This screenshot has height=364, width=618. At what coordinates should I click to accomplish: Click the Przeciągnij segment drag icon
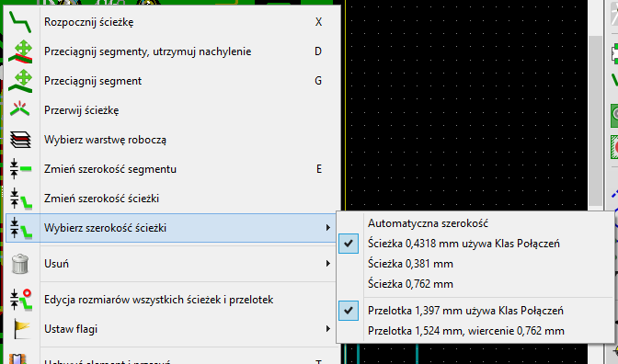(20, 81)
